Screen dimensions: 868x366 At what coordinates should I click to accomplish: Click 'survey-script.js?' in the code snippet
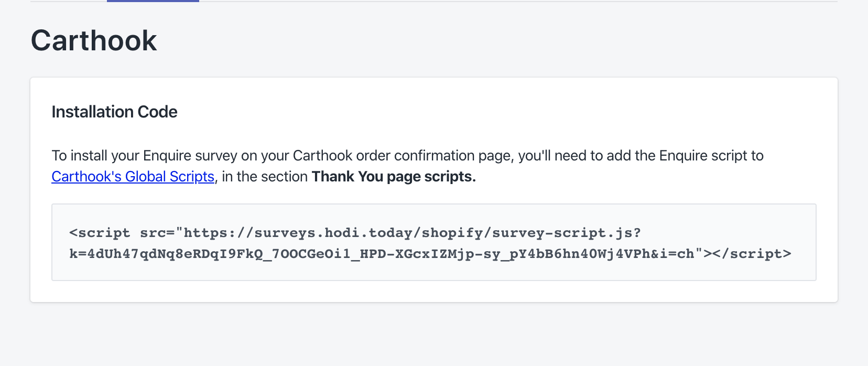566,233
